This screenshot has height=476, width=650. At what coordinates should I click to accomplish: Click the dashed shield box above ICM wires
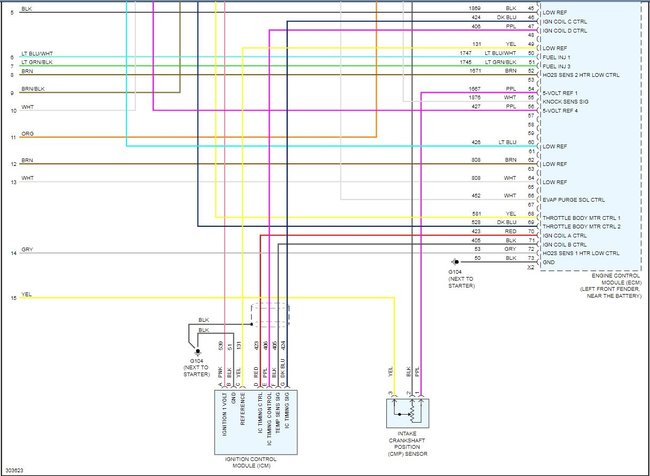(x=270, y=316)
